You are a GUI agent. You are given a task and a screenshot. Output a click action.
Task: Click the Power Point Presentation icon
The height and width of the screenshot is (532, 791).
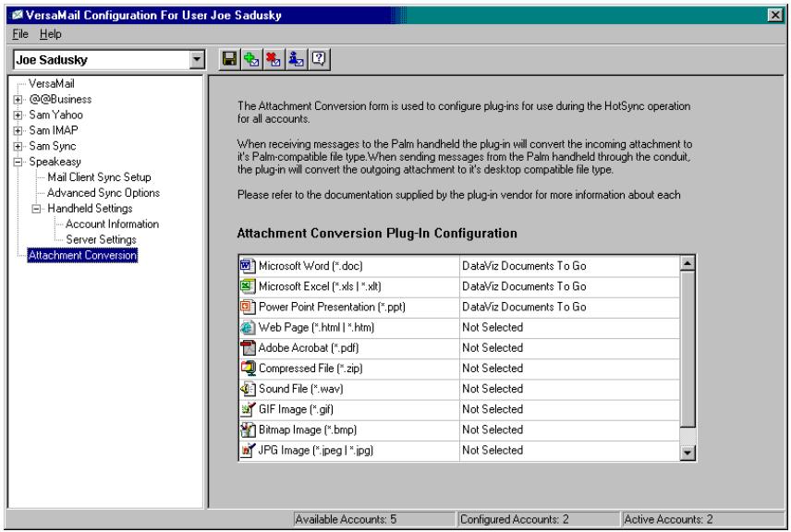point(248,307)
